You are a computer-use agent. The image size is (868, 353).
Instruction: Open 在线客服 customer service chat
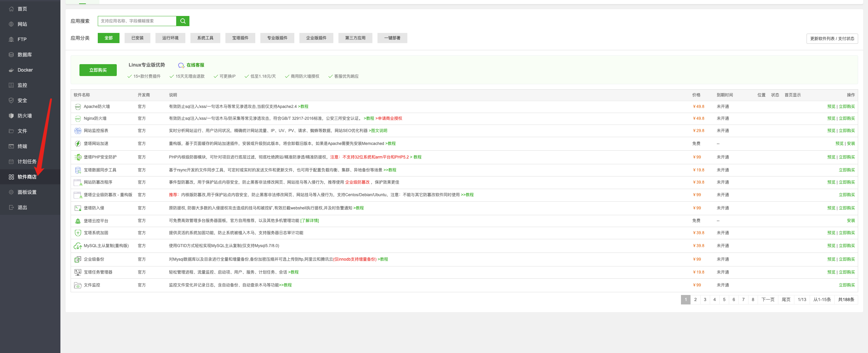(x=195, y=65)
